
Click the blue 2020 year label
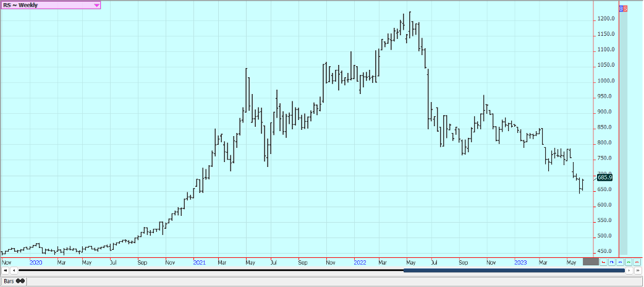tap(36, 262)
